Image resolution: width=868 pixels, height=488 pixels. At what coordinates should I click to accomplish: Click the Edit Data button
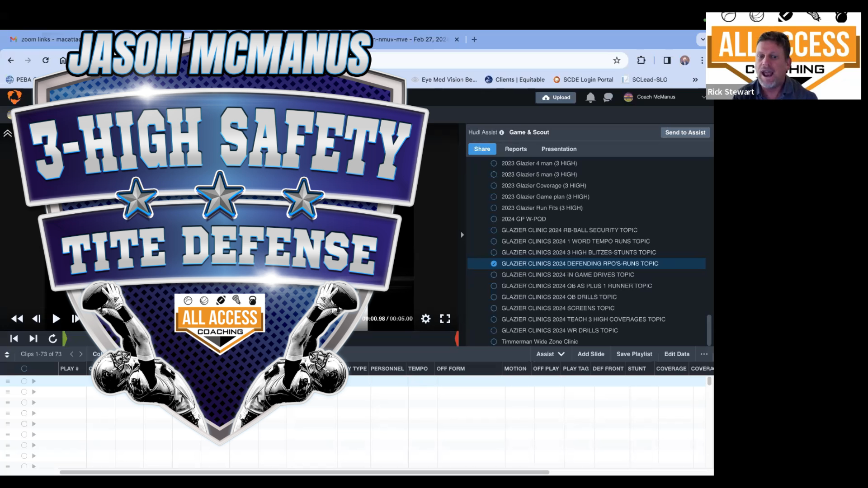pos(676,354)
